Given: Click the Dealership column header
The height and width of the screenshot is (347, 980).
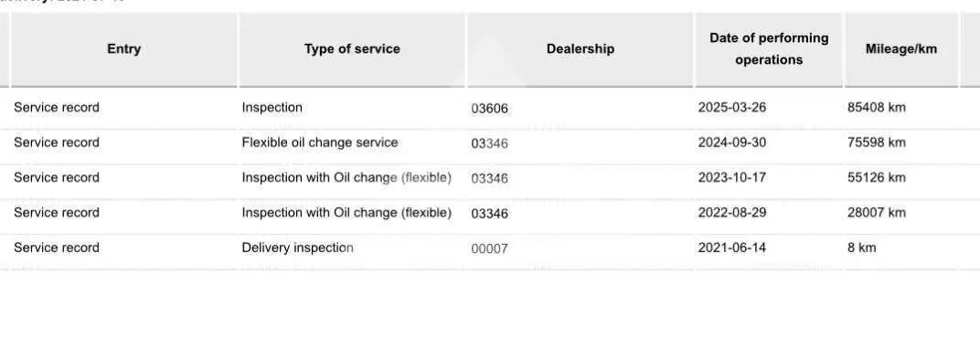Looking at the screenshot, I should click(x=580, y=48).
